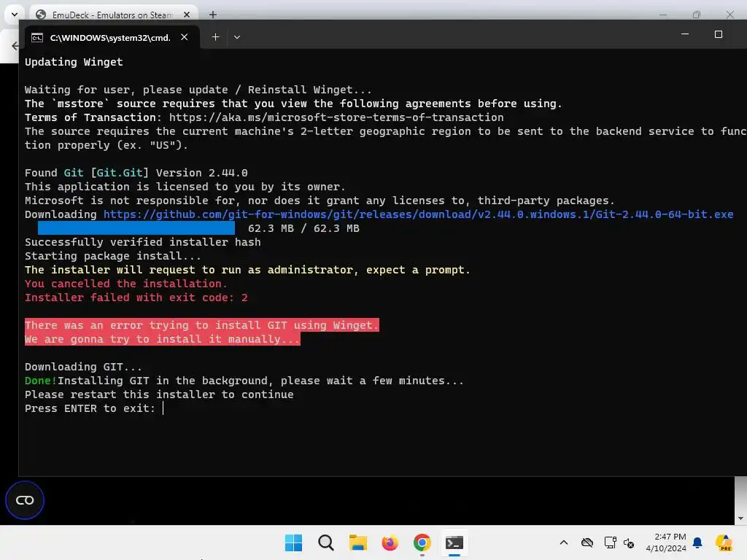The width and height of the screenshot is (747, 560).
Task: Maximize the terminal window
Action: tap(719, 34)
